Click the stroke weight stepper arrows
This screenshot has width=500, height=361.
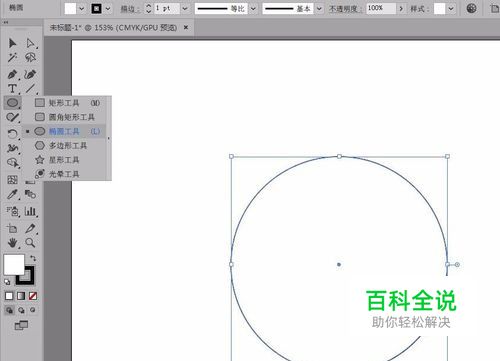click(149, 9)
